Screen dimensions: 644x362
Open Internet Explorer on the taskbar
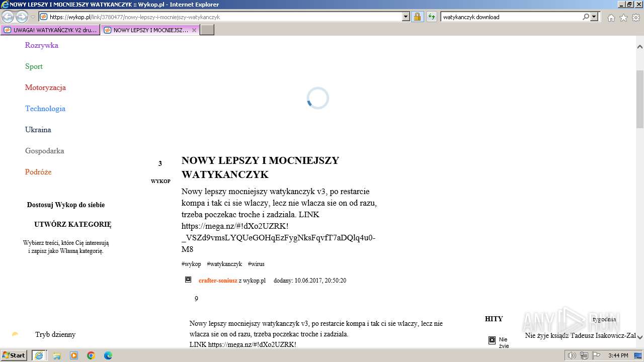(39, 355)
